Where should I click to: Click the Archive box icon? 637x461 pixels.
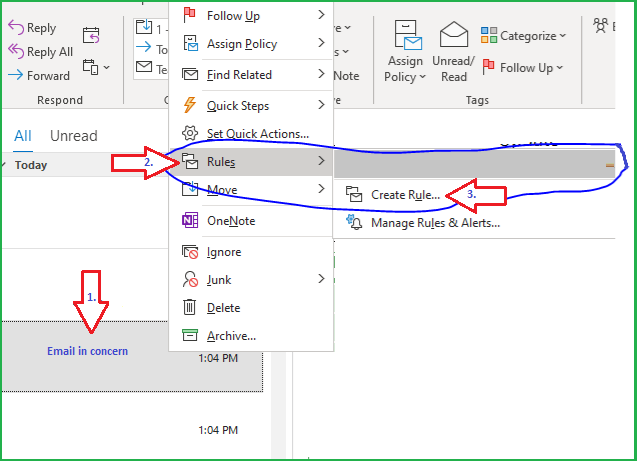tap(190, 335)
